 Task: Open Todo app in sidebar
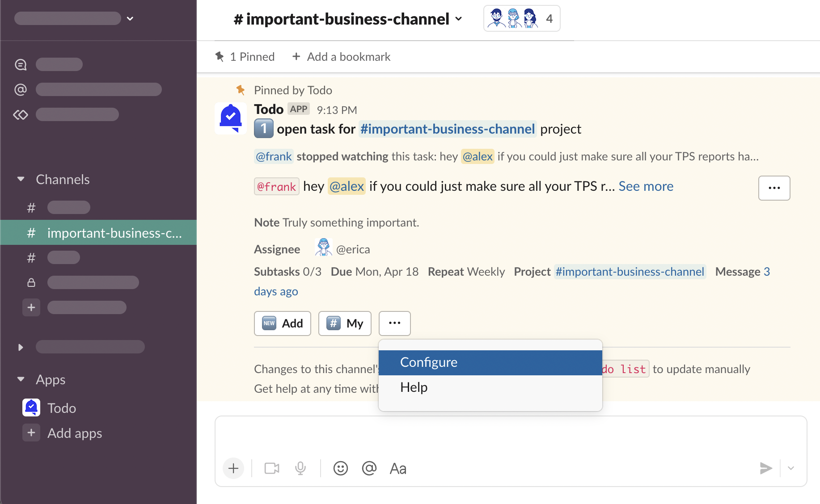61,408
